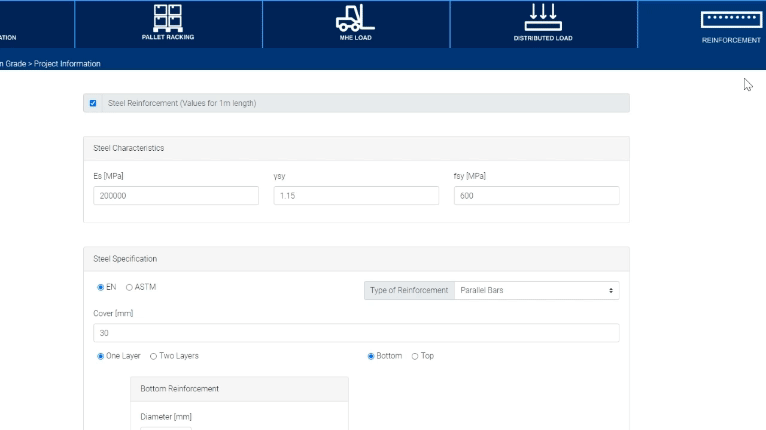766x430 pixels.
Task: Click the fsy [MPa] field with 600
Action: (x=536, y=196)
